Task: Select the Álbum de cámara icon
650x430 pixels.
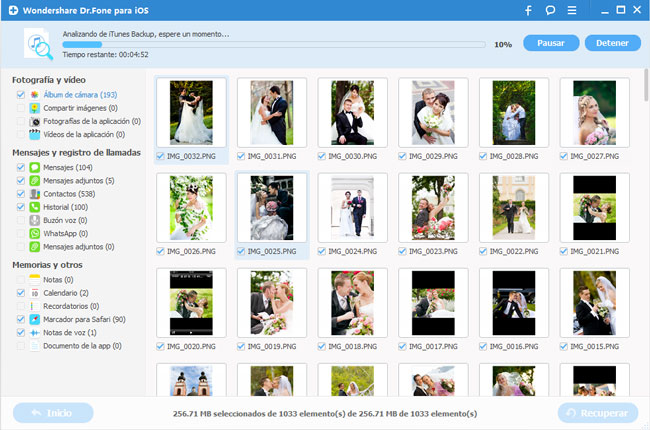Action: pos(35,95)
